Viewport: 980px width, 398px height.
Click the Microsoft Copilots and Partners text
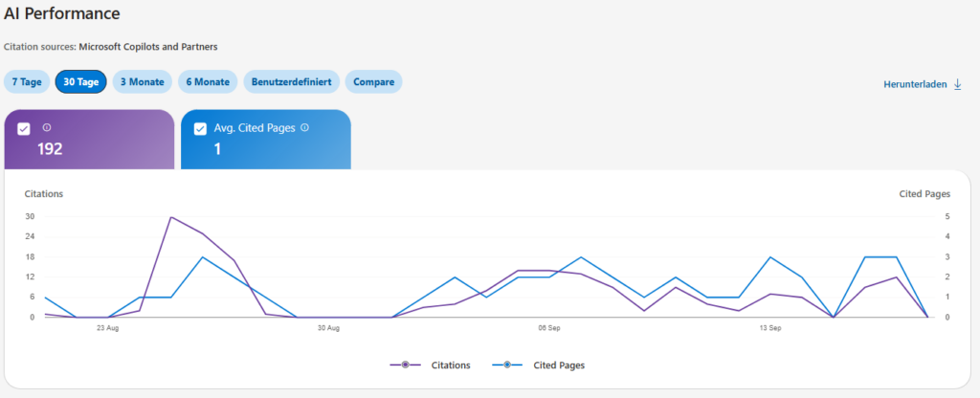pos(148,47)
